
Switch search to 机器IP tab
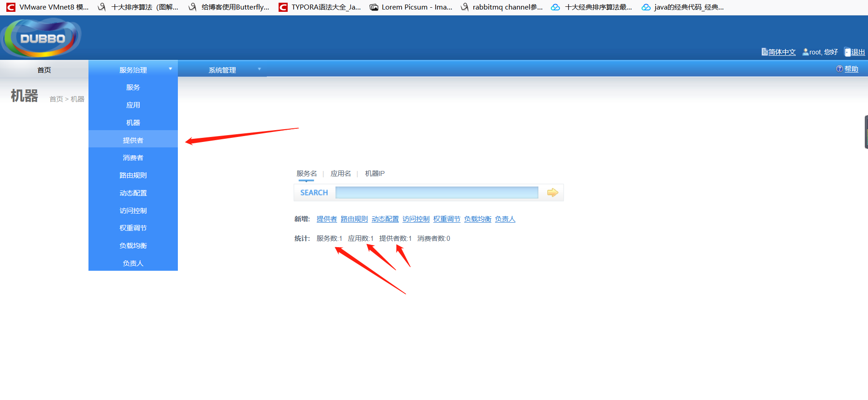coord(375,174)
